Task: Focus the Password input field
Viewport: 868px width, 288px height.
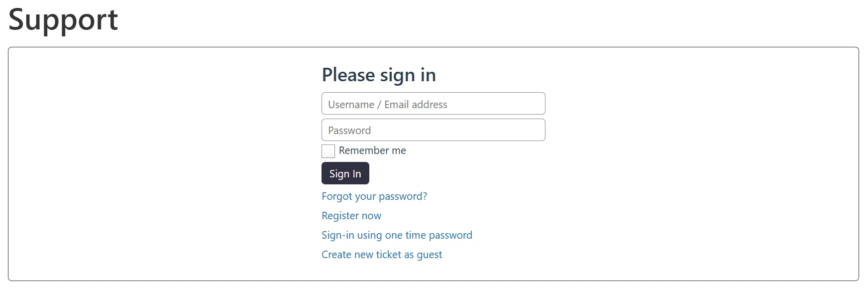Action: click(x=433, y=130)
